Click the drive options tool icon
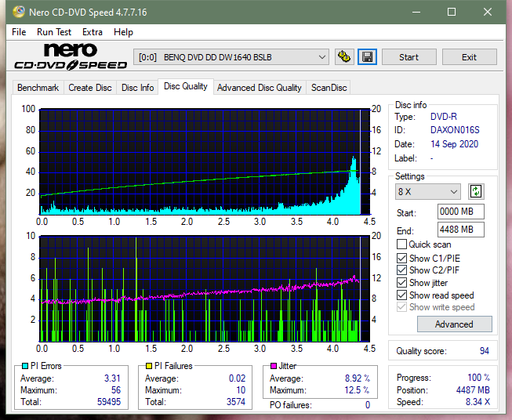Viewport: 512px width, 420px height. point(344,57)
